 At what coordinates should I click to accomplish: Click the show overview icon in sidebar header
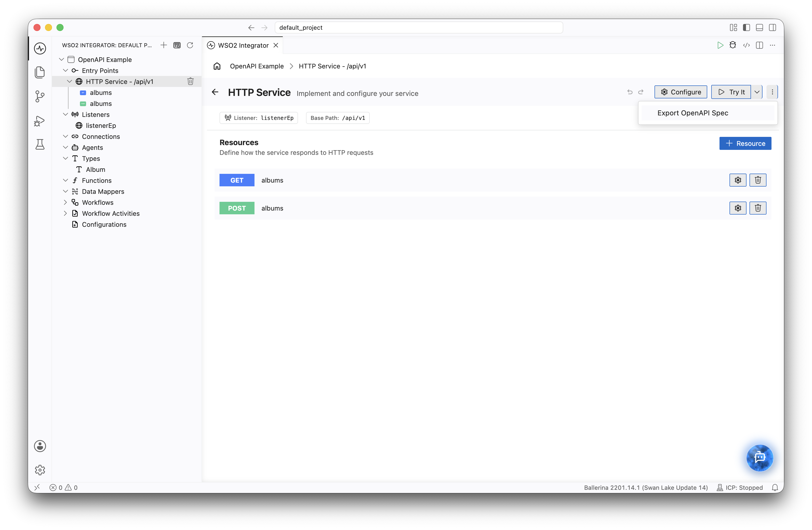coord(177,45)
